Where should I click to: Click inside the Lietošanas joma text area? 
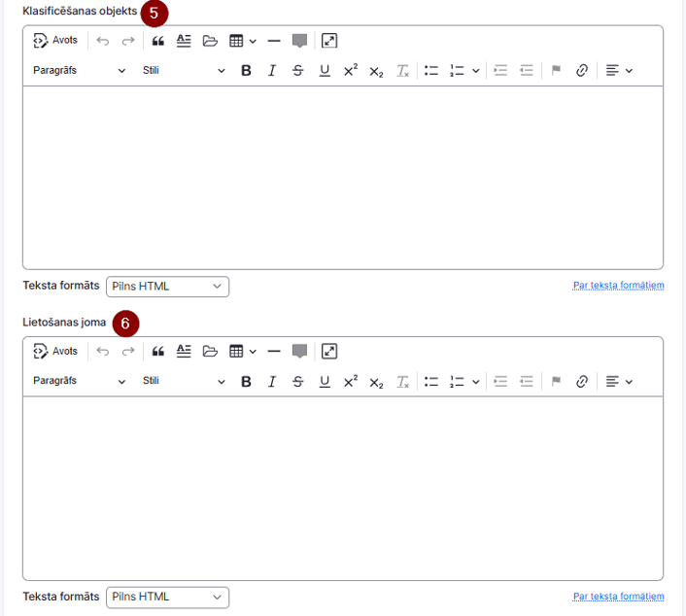tap(343, 489)
